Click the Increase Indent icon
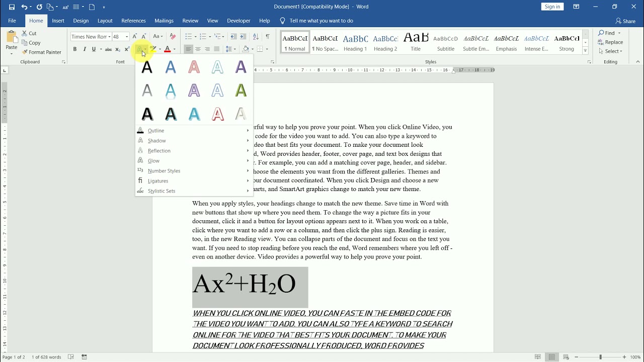The width and height of the screenshot is (644, 362). tap(244, 37)
